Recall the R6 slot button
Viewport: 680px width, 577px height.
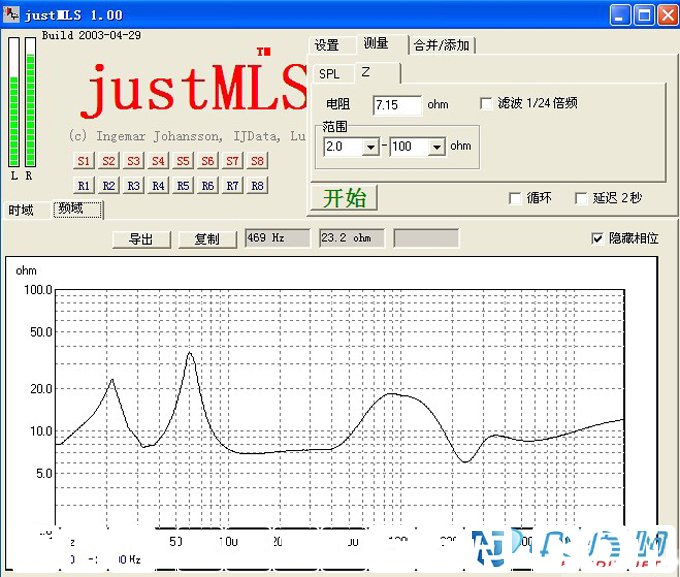[x=207, y=186]
